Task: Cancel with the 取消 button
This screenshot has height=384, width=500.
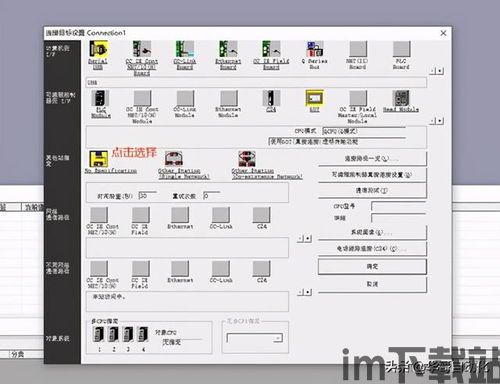Action: click(x=372, y=284)
